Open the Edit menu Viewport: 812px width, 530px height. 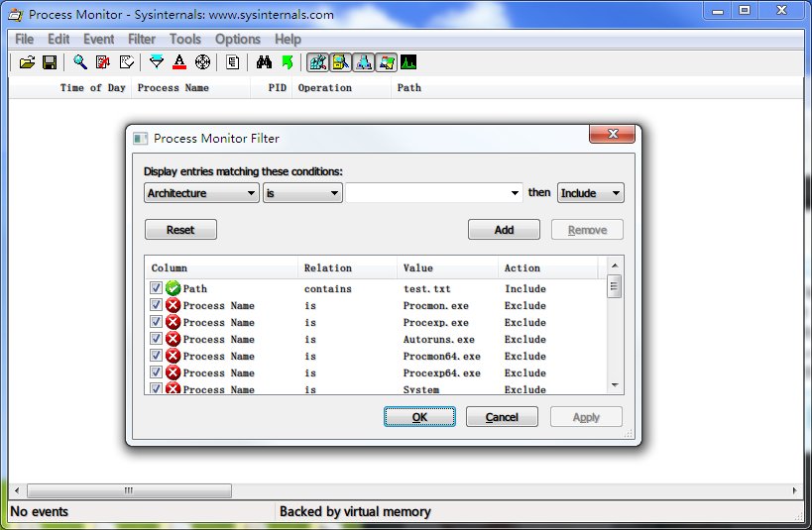click(x=58, y=40)
